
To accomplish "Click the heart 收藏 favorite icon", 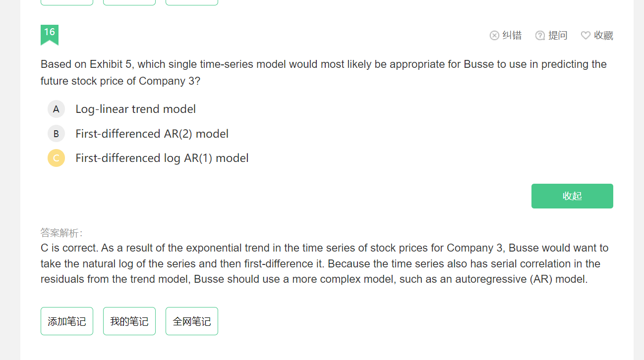I will click(585, 35).
